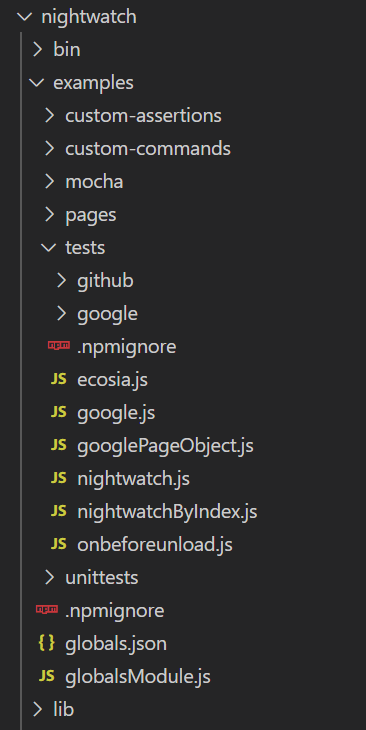Screen dimensions: 366x730
Task: Click the JS icon beside googlePageObject.js
Action: [59, 446]
